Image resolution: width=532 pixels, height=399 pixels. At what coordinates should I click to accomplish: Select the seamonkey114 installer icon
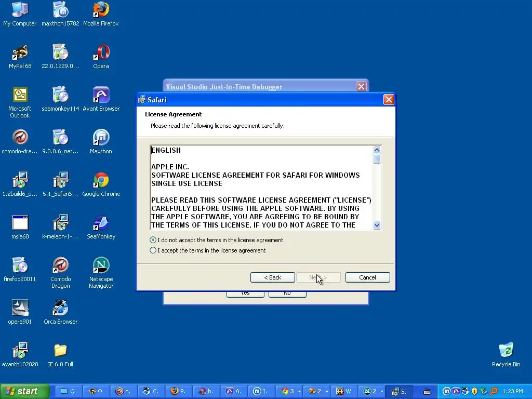click(60, 99)
